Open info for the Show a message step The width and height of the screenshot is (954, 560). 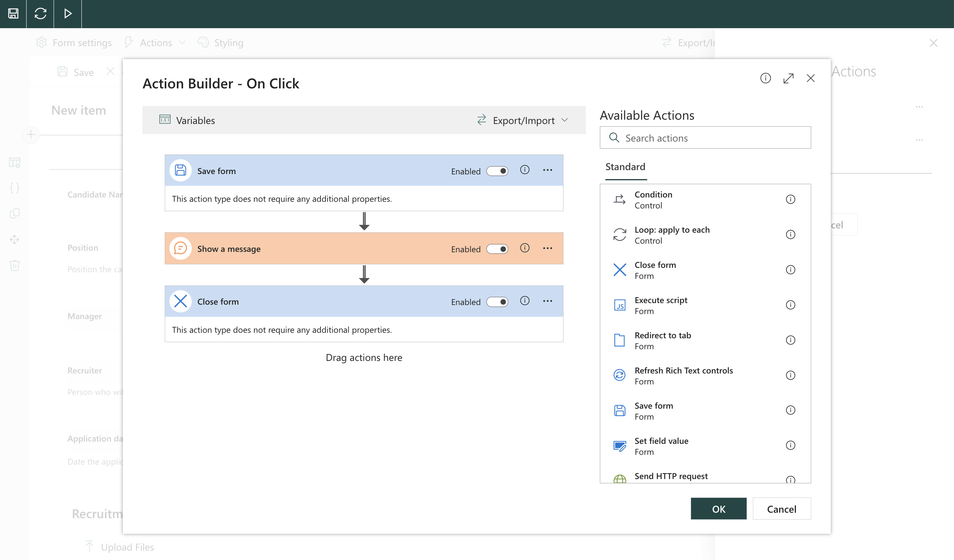pos(525,248)
